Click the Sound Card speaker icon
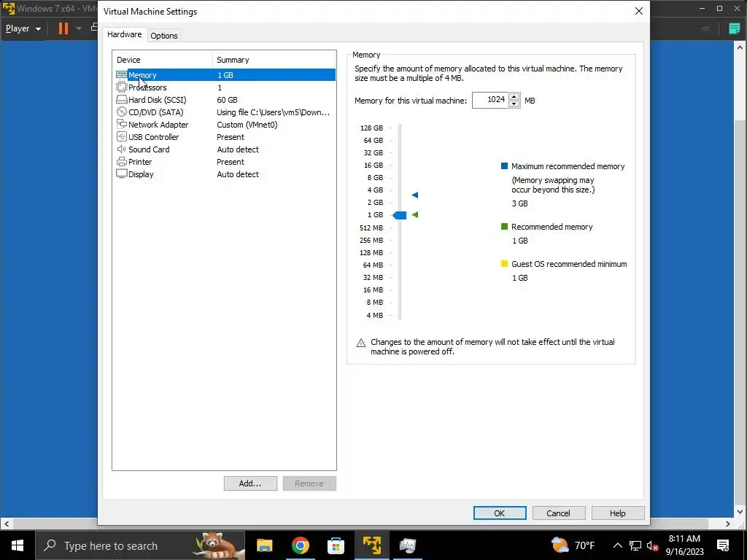The image size is (747, 560). (x=122, y=149)
